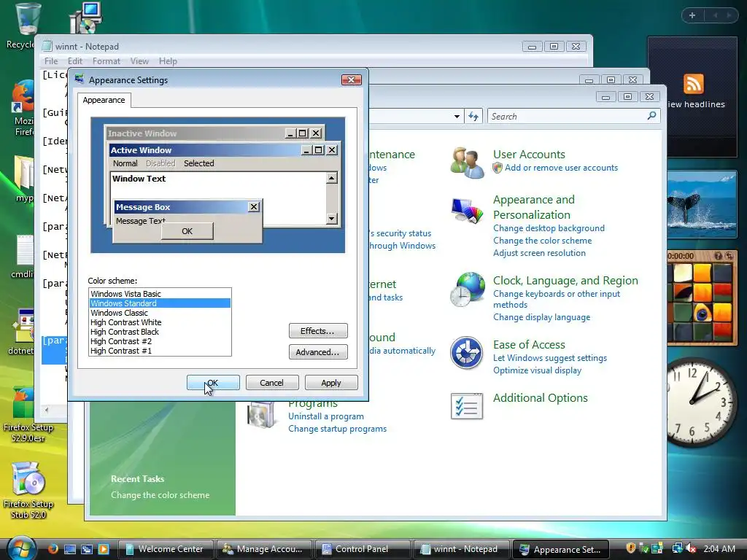Viewport: 747px width, 560px height.
Task: Open Ease of Access category
Action: (x=529, y=345)
